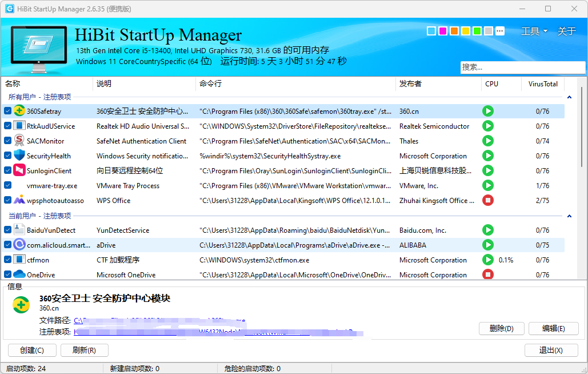This screenshot has width=588, height=374.
Task: Uncheck the RtkAudUService startup checkbox
Action: click(x=7, y=126)
